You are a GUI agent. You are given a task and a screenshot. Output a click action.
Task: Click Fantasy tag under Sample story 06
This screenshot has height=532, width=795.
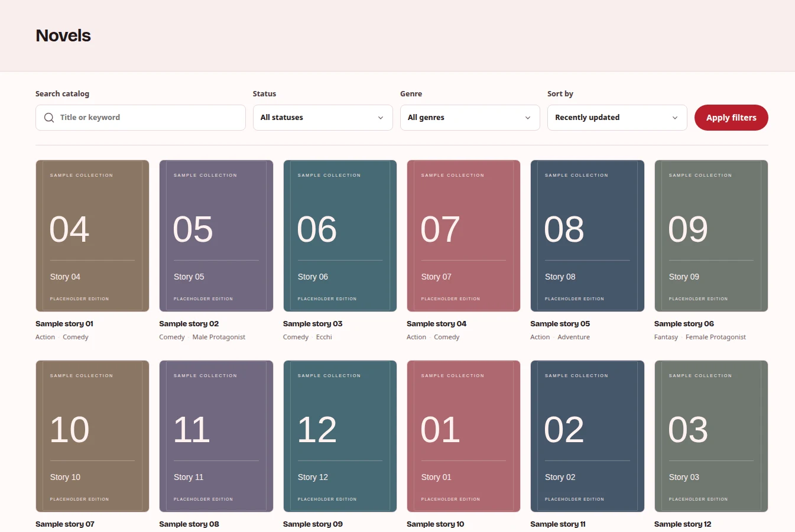point(666,337)
